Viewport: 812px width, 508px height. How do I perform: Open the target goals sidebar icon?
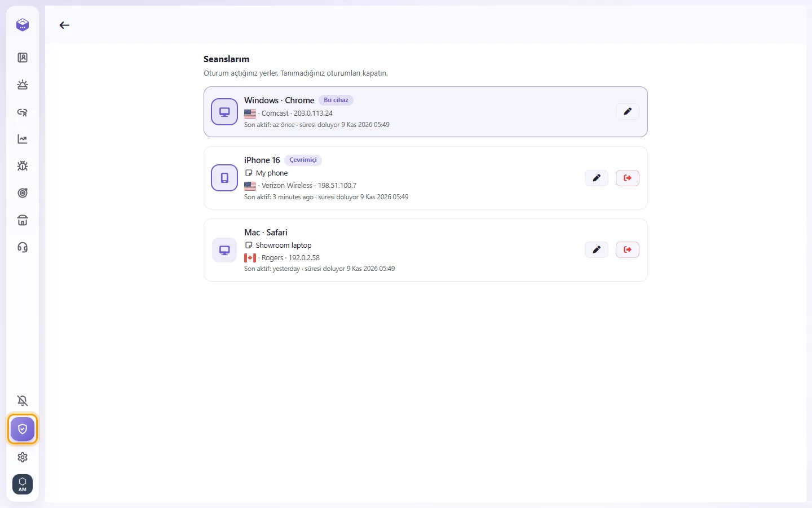click(23, 193)
